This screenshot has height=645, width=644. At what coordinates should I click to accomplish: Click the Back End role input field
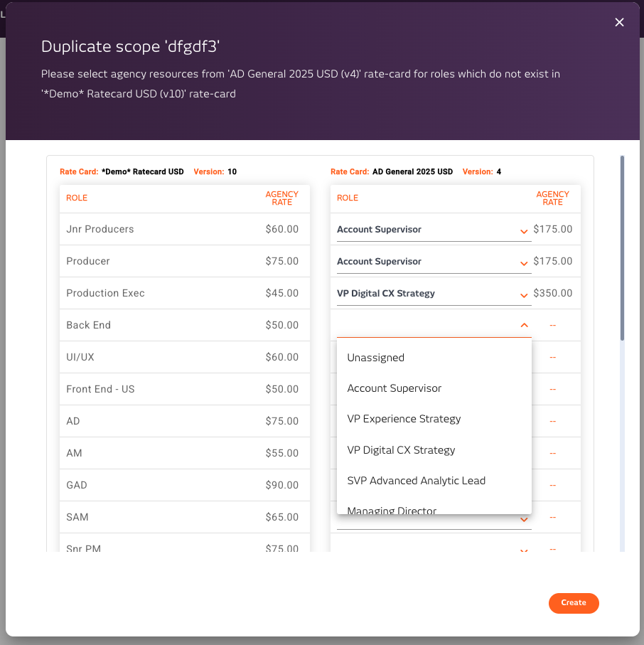pyautogui.click(x=426, y=326)
